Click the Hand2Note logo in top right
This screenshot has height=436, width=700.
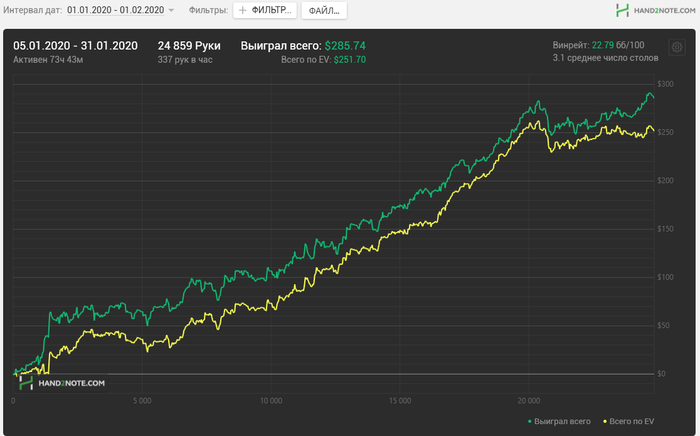[655, 10]
